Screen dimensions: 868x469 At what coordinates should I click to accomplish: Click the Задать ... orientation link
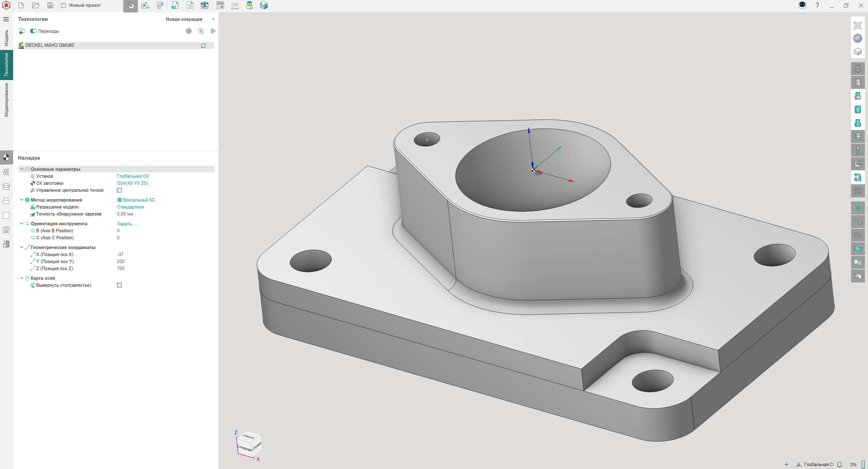(x=127, y=224)
